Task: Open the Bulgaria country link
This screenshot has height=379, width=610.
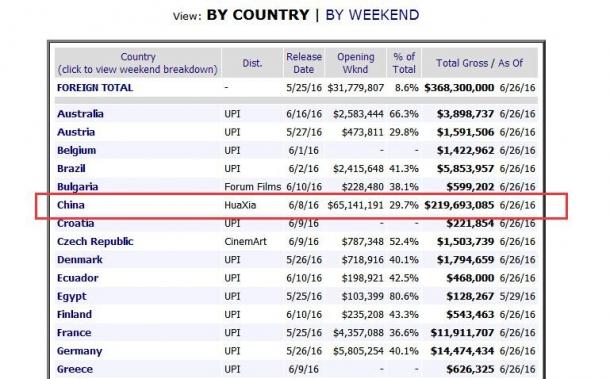Action: tap(77, 187)
